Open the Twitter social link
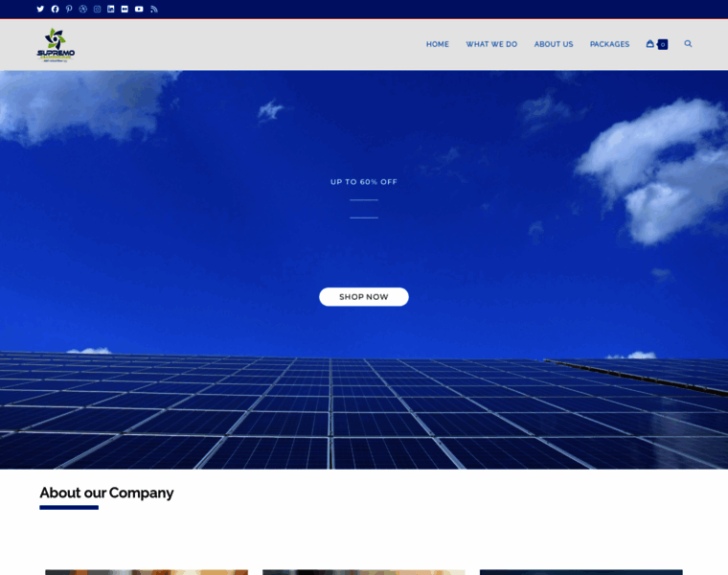Screen dimensions: 728x575 click(40, 9)
